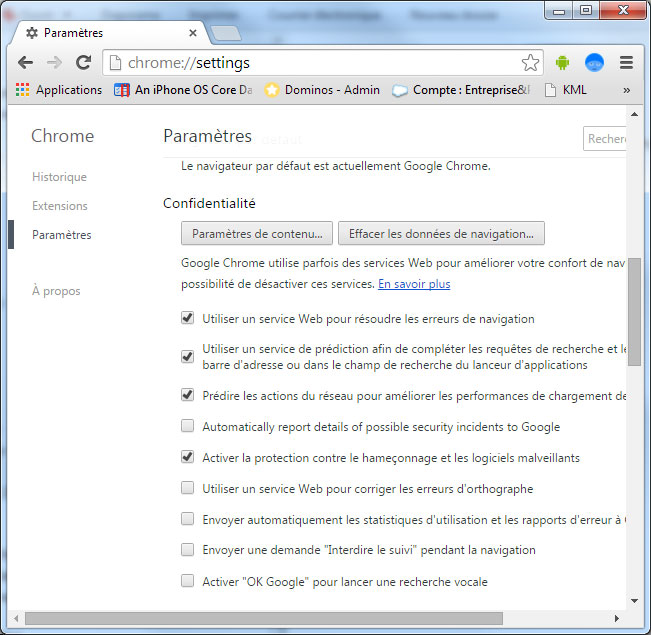651x635 pixels.
Task: Open the green Android extension icon
Action: pos(562,63)
